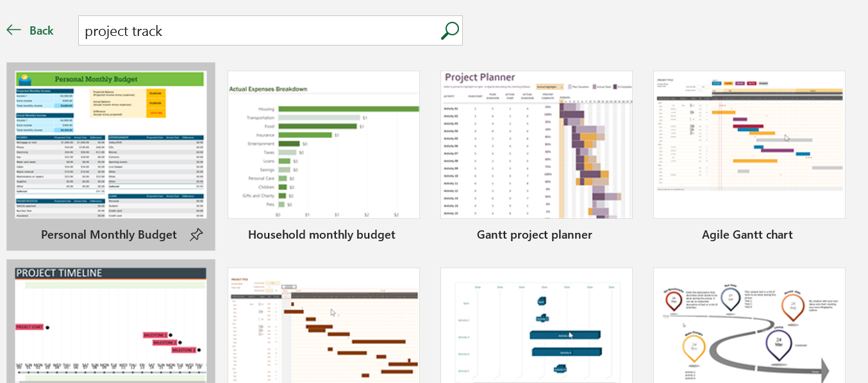Screen dimensions: 868x383
Task: Select the Personal Monthly Budget label
Action: point(109,235)
